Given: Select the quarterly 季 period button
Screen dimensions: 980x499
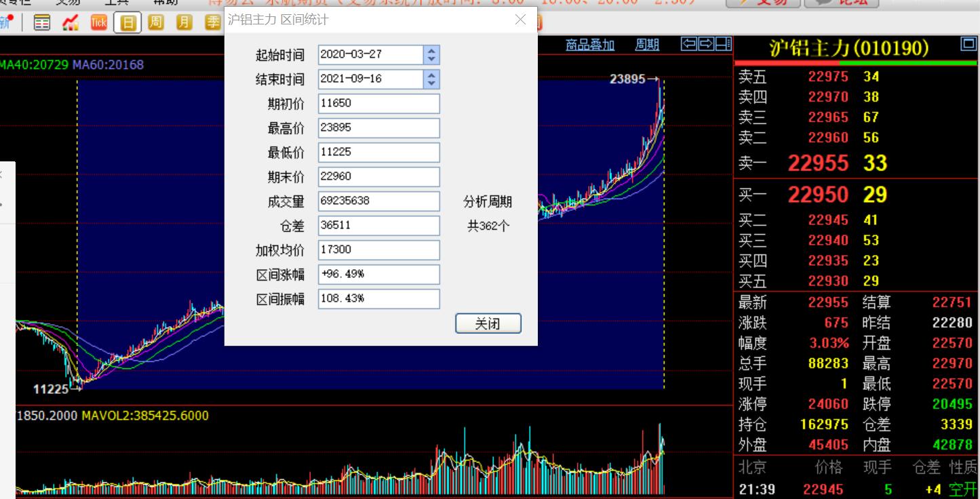Looking at the screenshot, I should (x=213, y=23).
